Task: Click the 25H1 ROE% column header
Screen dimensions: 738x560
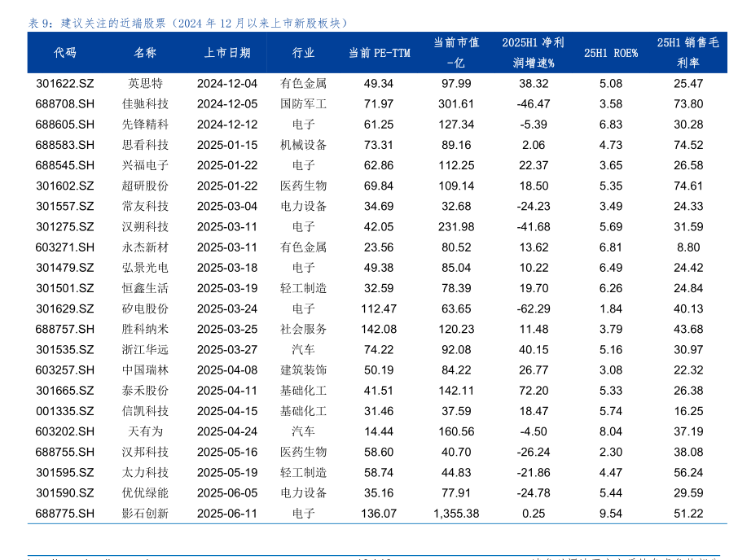Action: point(610,53)
